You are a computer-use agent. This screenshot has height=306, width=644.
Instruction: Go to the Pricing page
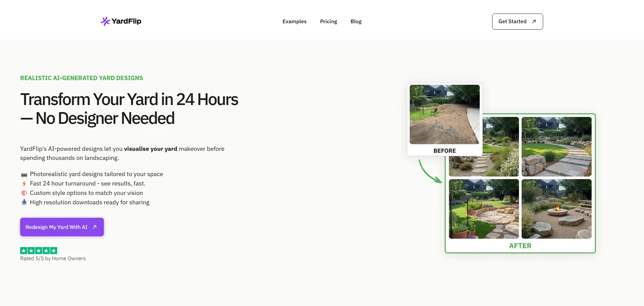(x=328, y=22)
